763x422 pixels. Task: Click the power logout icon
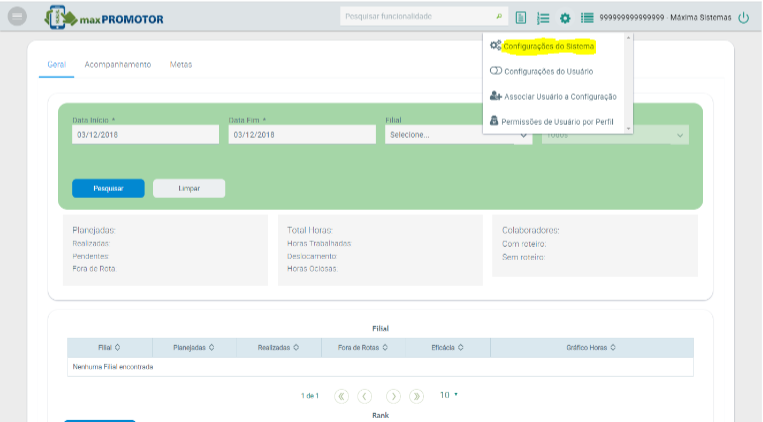point(743,18)
